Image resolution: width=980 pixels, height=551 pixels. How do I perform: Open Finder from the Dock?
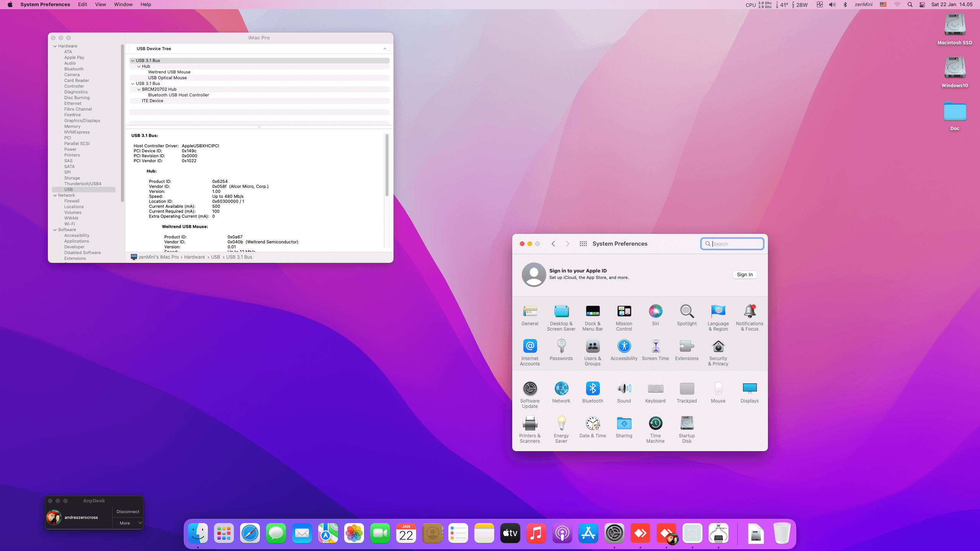pos(198,533)
